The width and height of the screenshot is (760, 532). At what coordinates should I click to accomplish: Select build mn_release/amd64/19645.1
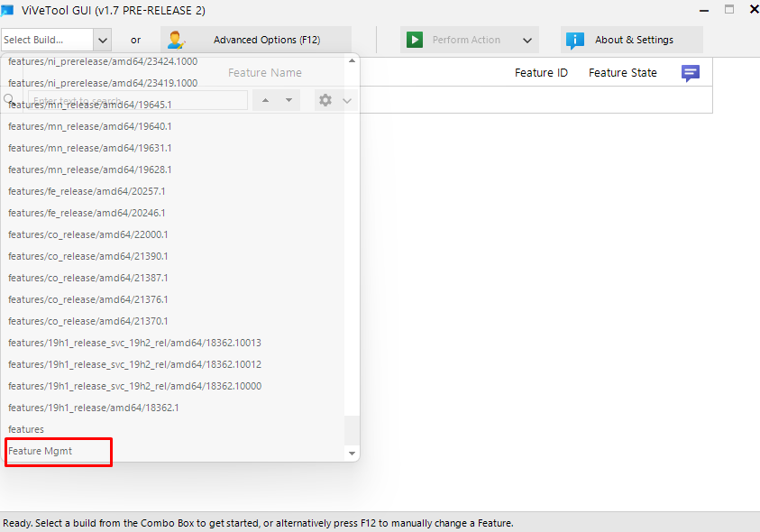tap(89, 105)
